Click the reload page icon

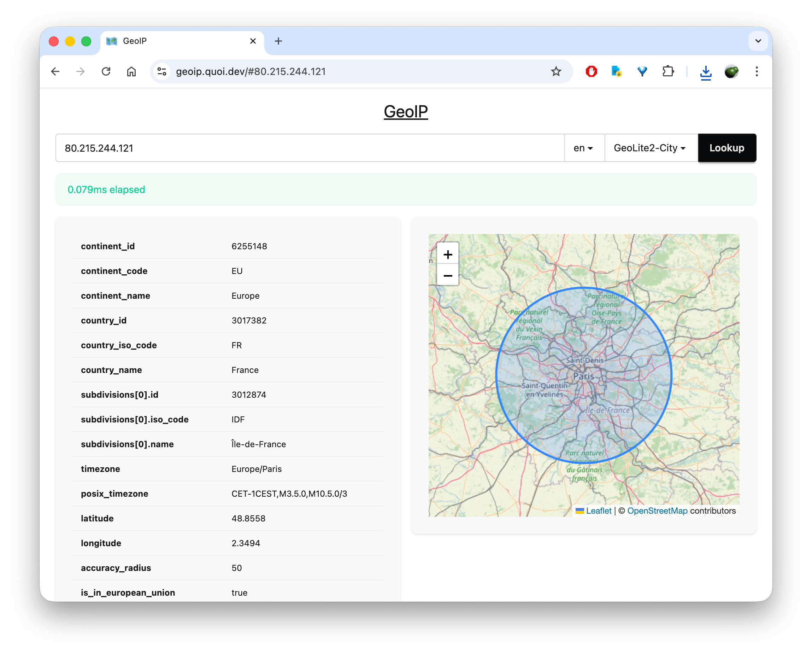click(x=106, y=71)
